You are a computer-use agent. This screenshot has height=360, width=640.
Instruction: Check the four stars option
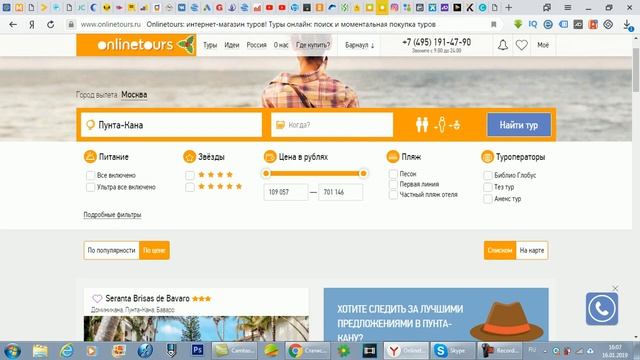(x=190, y=175)
